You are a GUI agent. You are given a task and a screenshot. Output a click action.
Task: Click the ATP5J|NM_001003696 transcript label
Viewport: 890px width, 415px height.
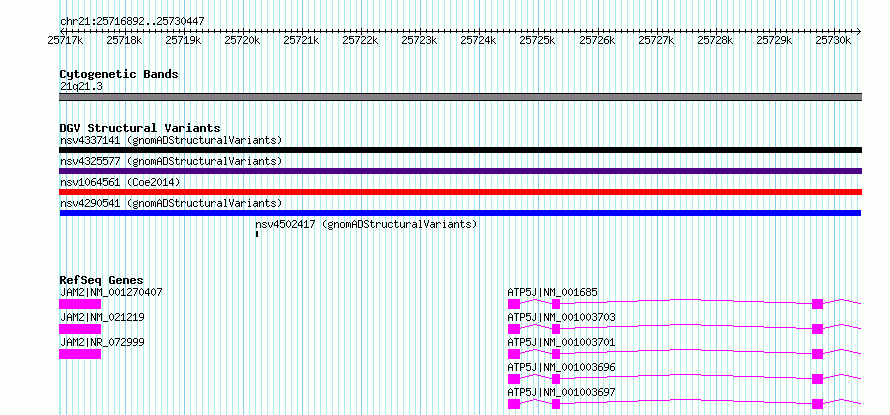click(561, 367)
